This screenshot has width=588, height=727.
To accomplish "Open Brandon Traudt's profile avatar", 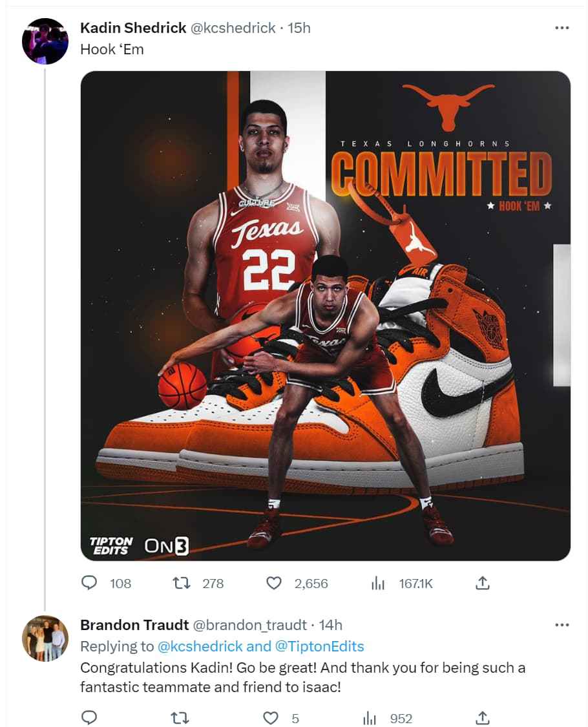I will pyautogui.click(x=45, y=638).
